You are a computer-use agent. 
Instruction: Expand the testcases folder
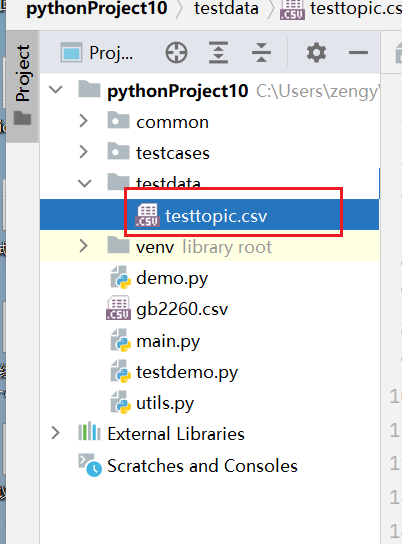point(83,152)
